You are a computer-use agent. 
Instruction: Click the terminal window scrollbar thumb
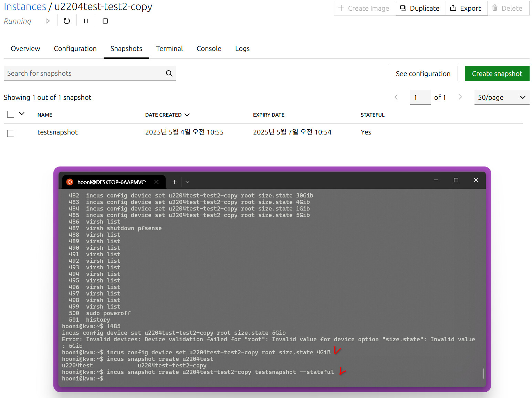tap(483, 373)
